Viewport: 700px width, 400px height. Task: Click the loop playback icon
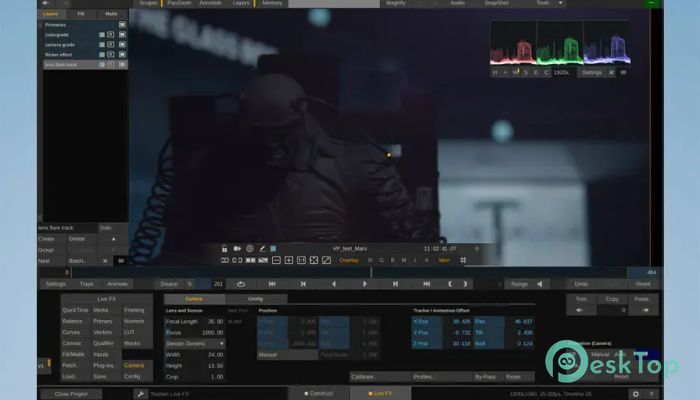point(241,284)
